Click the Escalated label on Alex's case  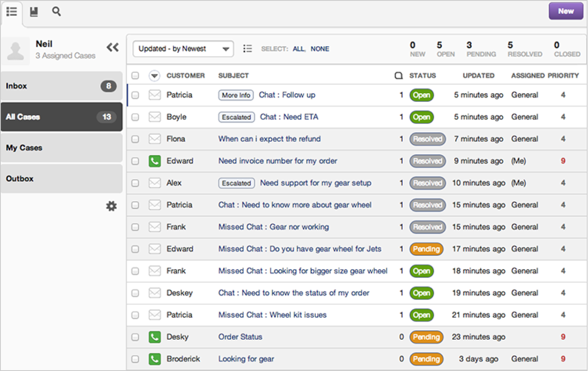(236, 183)
